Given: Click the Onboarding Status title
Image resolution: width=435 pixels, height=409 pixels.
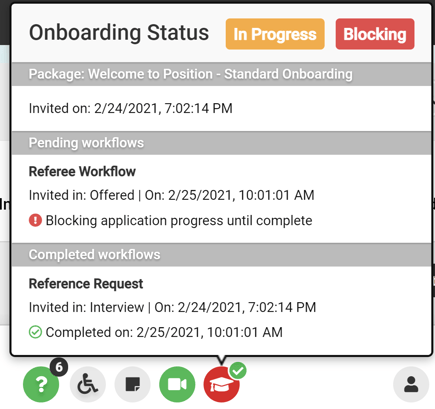Looking at the screenshot, I should [119, 33].
